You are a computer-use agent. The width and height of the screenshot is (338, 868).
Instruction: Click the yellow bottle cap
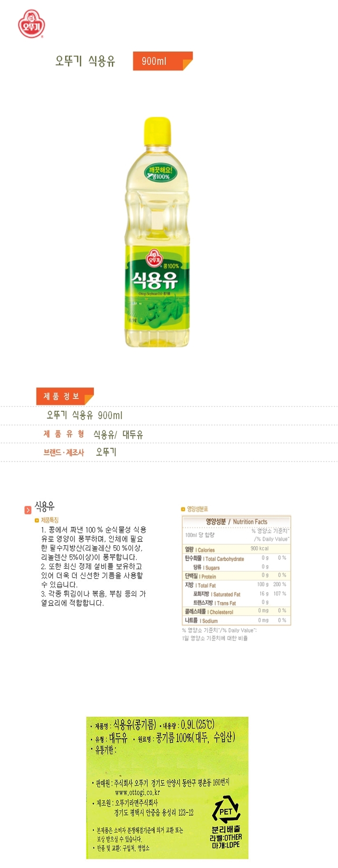[x=157, y=131]
